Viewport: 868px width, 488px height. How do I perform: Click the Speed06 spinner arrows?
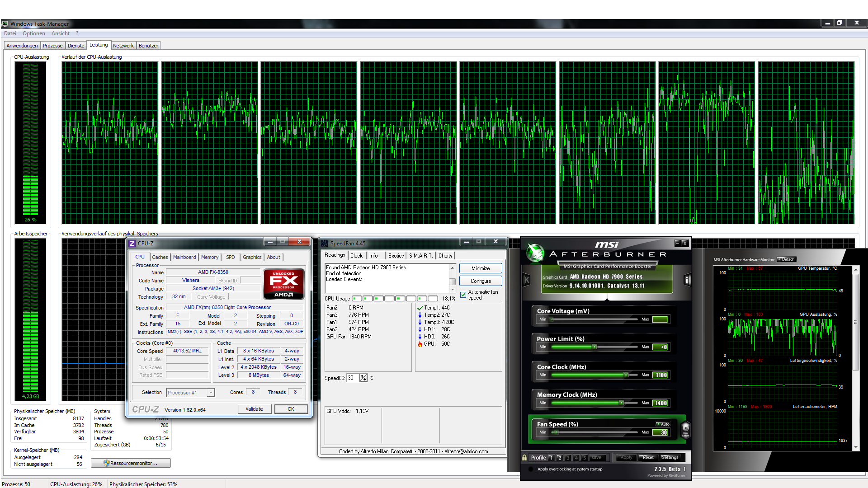tap(363, 378)
